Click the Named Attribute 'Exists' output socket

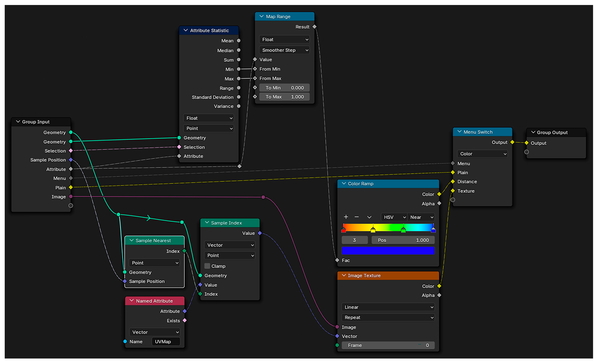tap(184, 321)
